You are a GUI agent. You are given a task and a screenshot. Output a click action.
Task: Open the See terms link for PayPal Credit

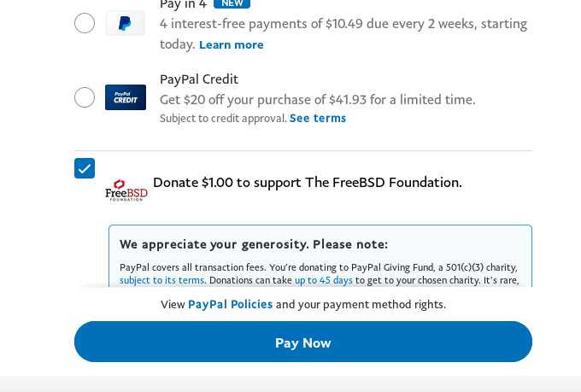pyautogui.click(x=318, y=118)
